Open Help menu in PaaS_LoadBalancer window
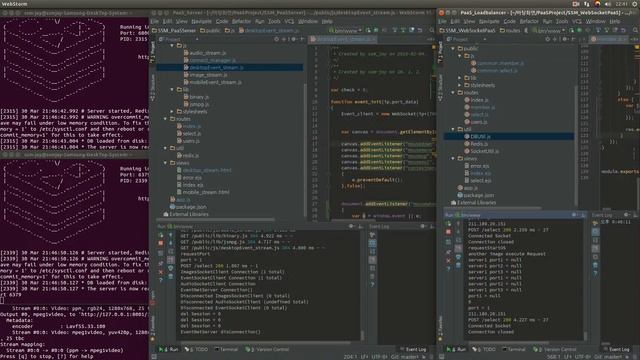The height and width of the screenshot is (360, 640). (x=615, y=21)
